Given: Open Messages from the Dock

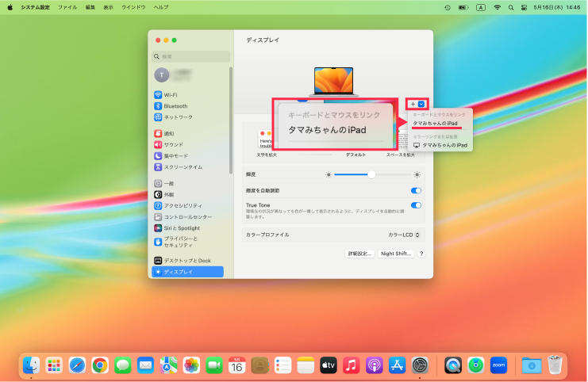Looking at the screenshot, I should pyautogui.click(x=123, y=365).
